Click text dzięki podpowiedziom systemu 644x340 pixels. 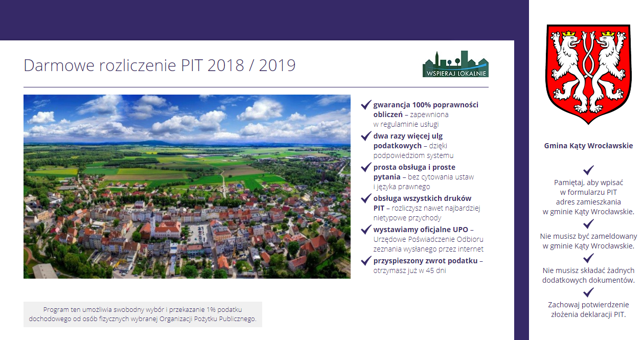(413, 150)
